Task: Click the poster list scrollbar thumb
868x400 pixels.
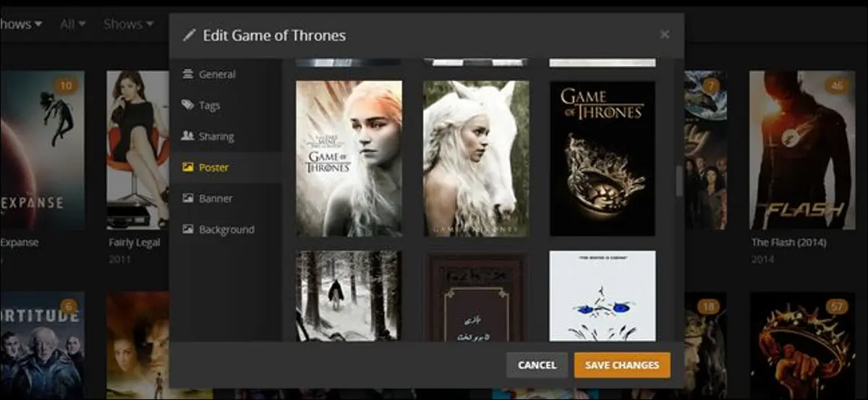Action: [679, 180]
